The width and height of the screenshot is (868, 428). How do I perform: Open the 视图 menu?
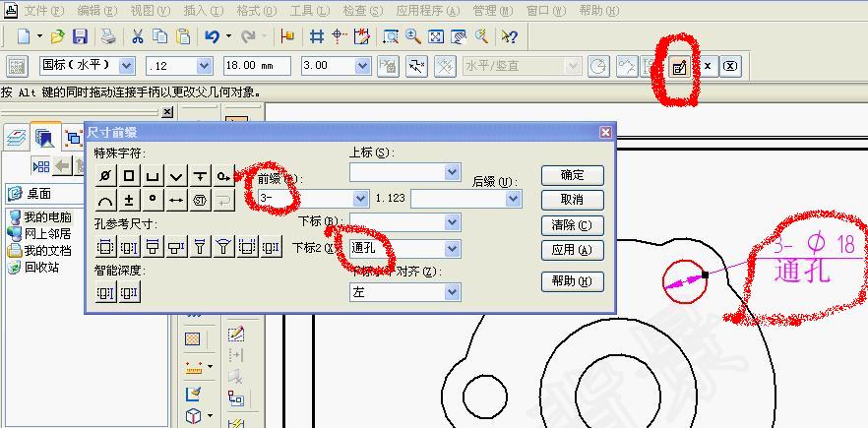151,11
